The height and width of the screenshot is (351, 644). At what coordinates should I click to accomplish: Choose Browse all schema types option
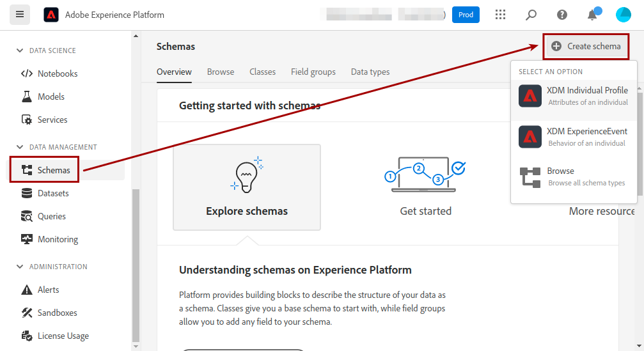(x=574, y=177)
